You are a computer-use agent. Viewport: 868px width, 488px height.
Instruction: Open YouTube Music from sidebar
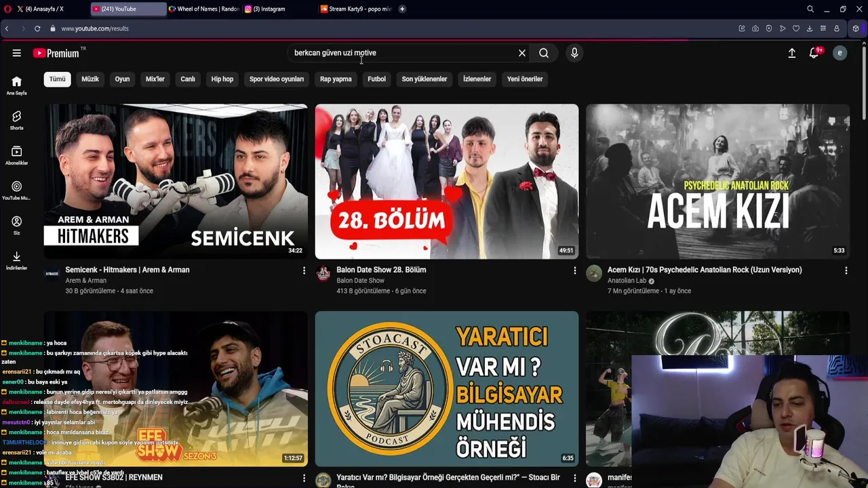(x=16, y=191)
